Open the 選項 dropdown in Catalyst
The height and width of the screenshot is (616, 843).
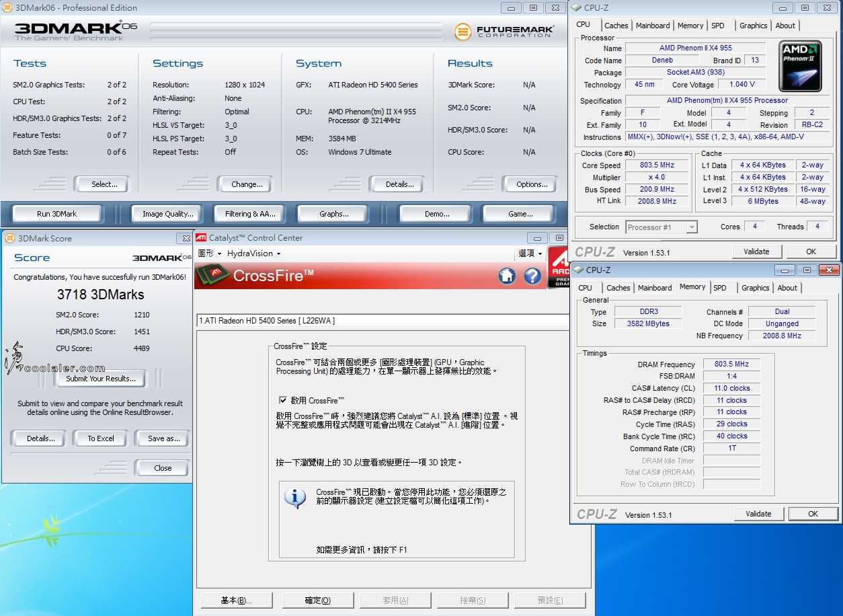[x=530, y=254]
